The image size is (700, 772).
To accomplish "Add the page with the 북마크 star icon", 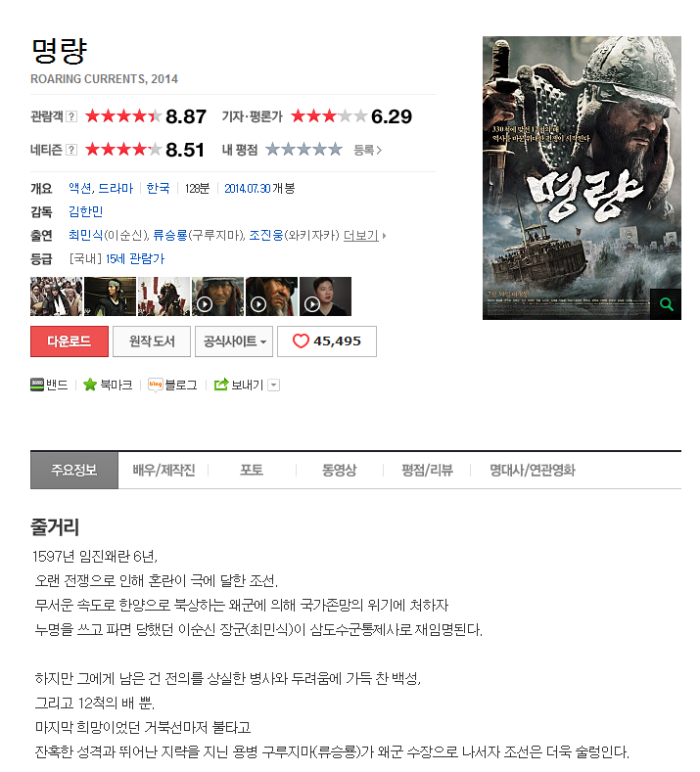I will (x=90, y=385).
